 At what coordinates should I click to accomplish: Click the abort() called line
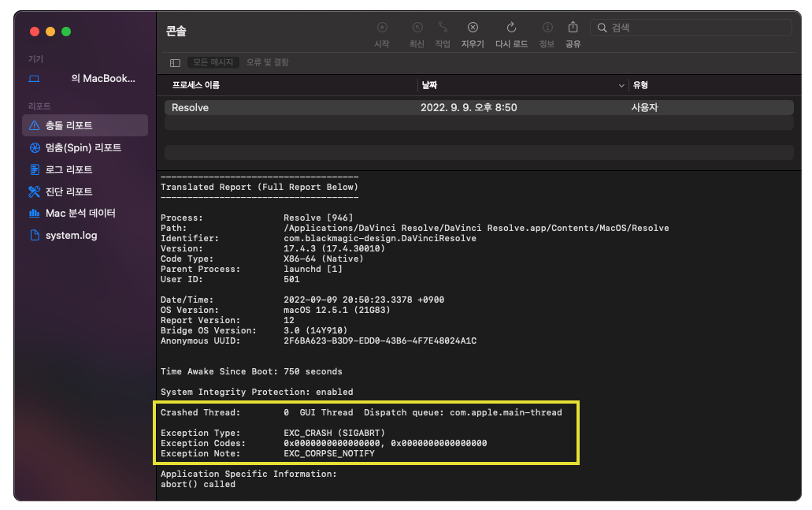(198, 484)
